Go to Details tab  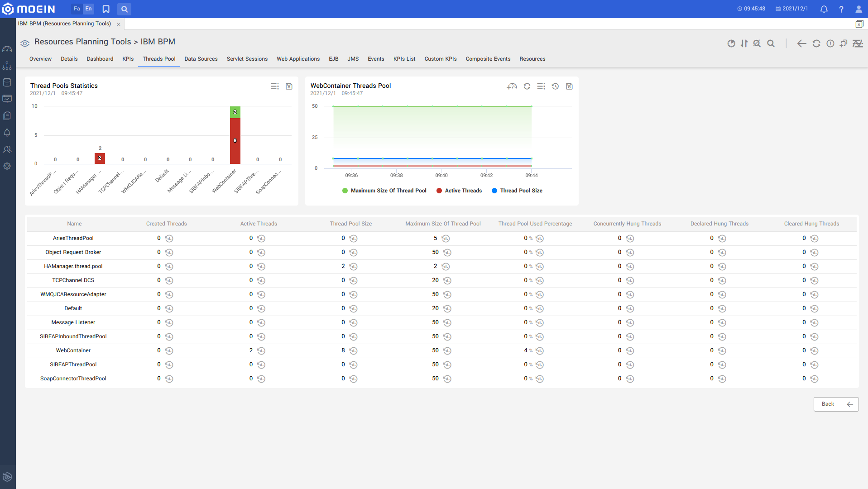pyautogui.click(x=69, y=59)
